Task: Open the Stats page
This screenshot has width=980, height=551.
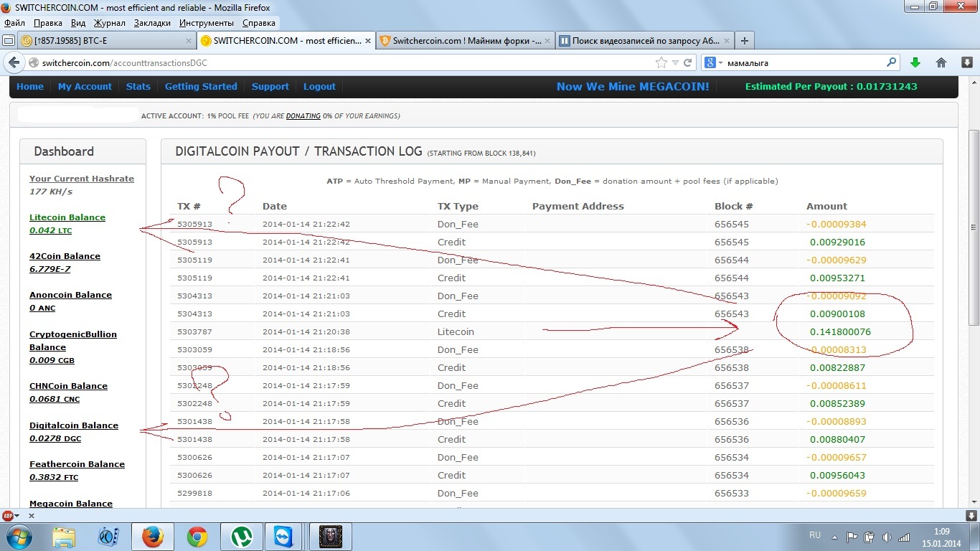Action: coord(138,86)
